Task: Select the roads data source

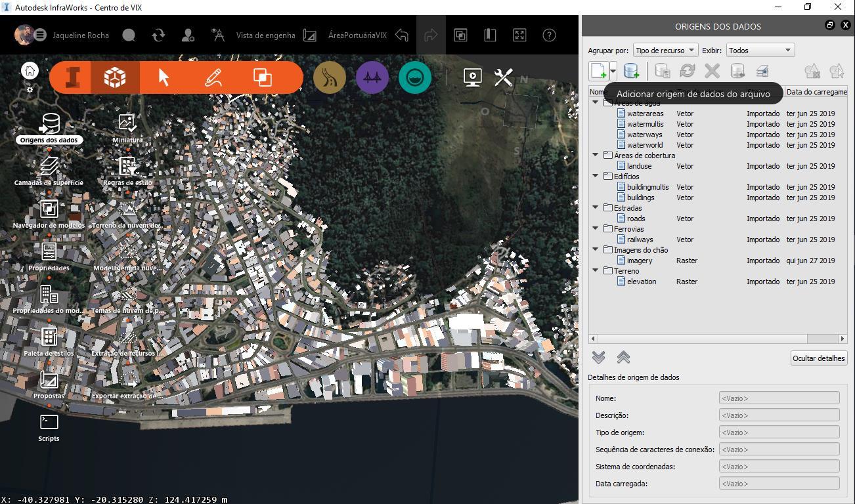Action: click(636, 219)
